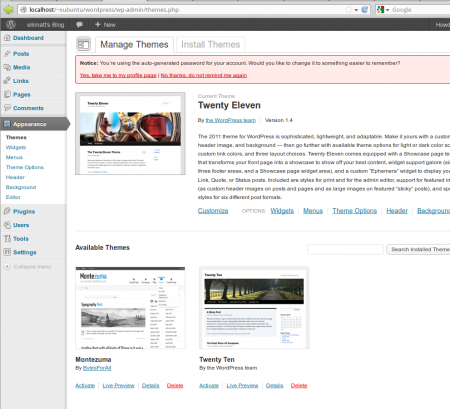This screenshot has height=409, width=450.
Task: Click the Links chain icon in the sidebar
Action: pos(7,80)
